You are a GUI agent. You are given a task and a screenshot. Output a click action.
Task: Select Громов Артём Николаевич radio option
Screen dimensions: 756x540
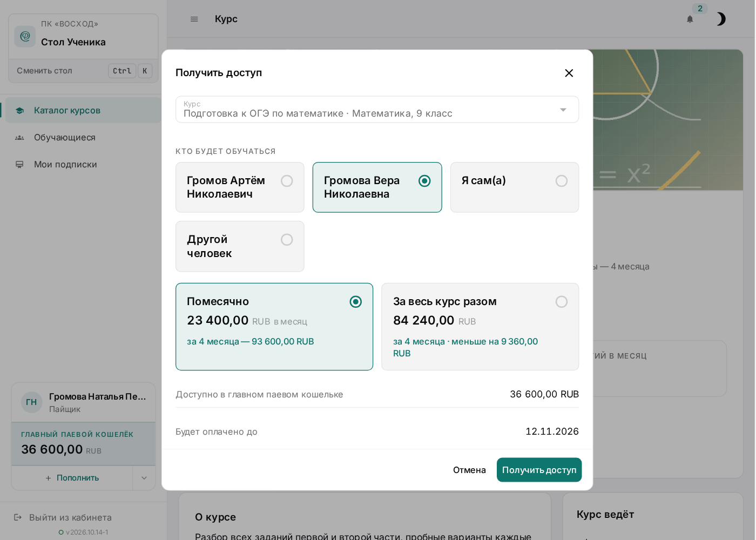click(x=240, y=187)
